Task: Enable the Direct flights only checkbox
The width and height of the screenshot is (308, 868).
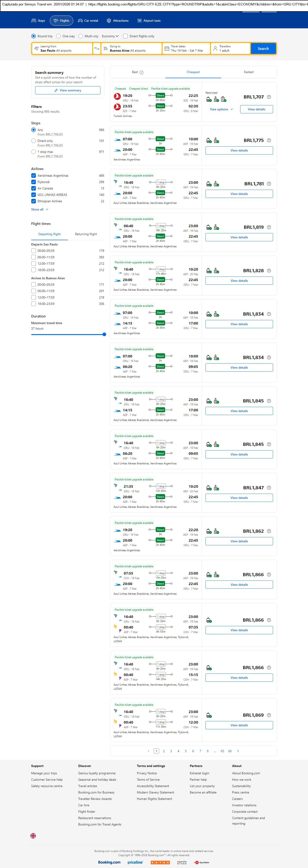Action: tap(125, 36)
